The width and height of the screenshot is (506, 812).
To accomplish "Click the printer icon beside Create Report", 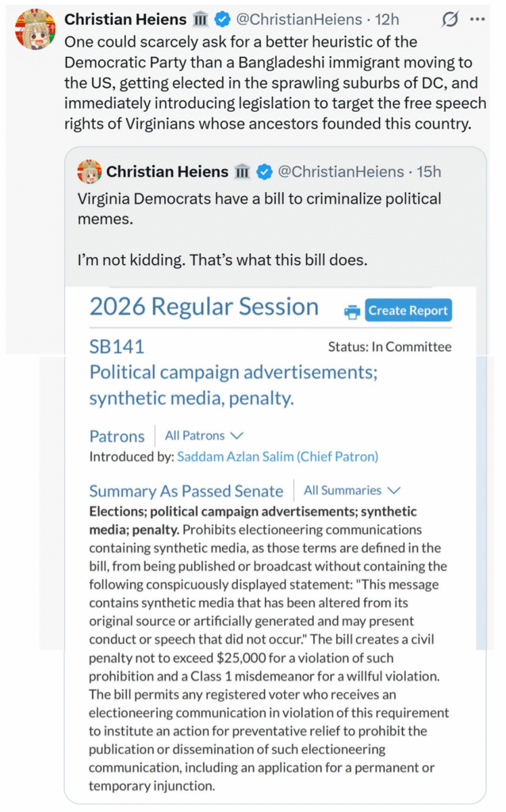I will pos(352,311).
